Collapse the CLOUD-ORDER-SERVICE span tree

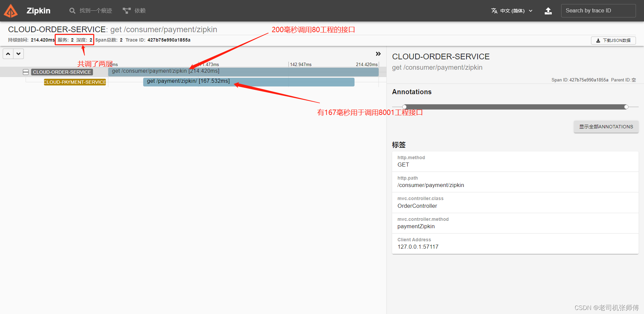click(25, 72)
